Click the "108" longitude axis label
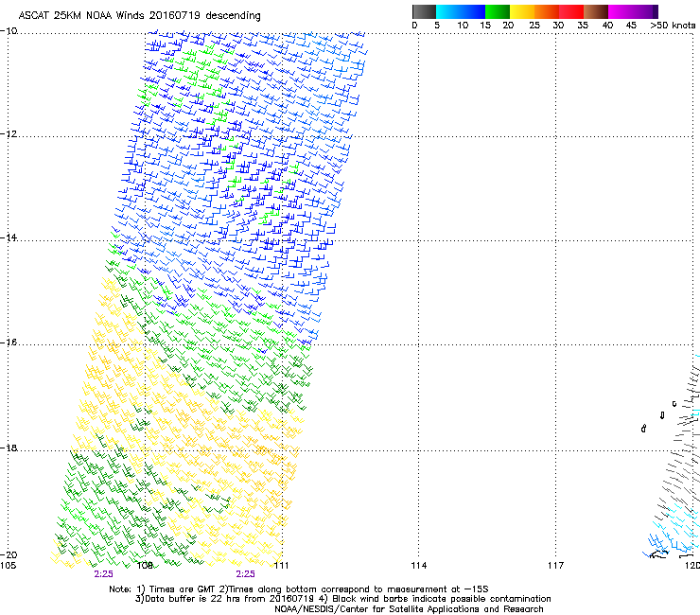The height and width of the screenshot is (615, 700). 145,566
